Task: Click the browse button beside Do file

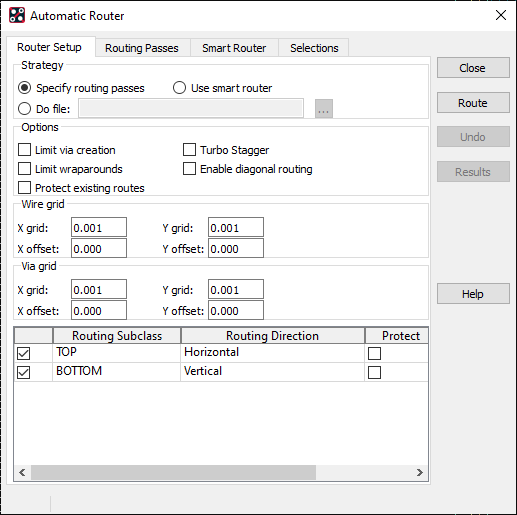Action: (324, 109)
